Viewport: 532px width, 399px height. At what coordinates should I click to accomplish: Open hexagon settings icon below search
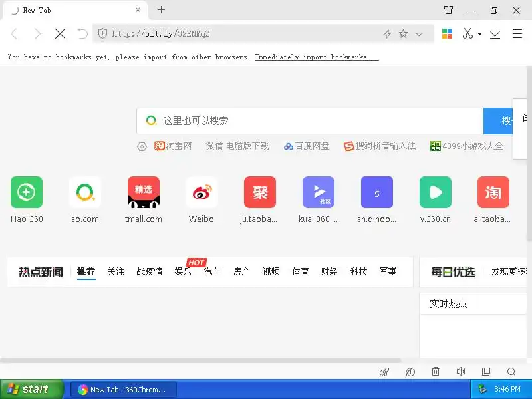tap(142, 146)
